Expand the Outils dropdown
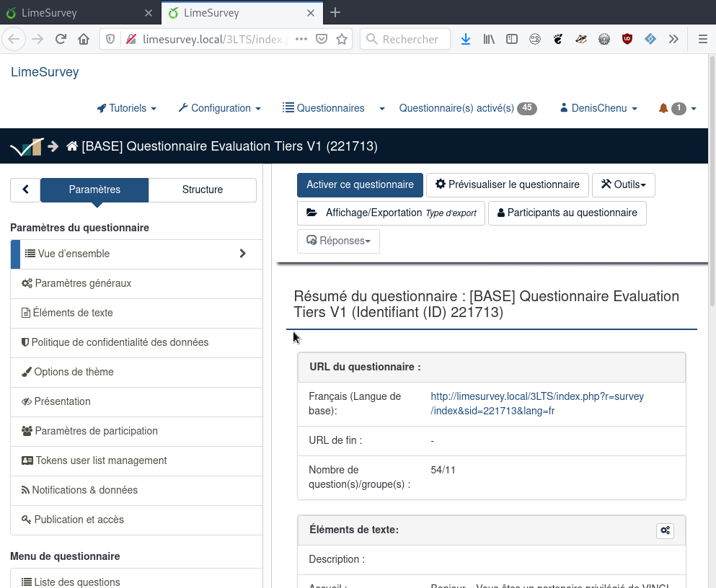Image resolution: width=716 pixels, height=588 pixels. pos(624,184)
